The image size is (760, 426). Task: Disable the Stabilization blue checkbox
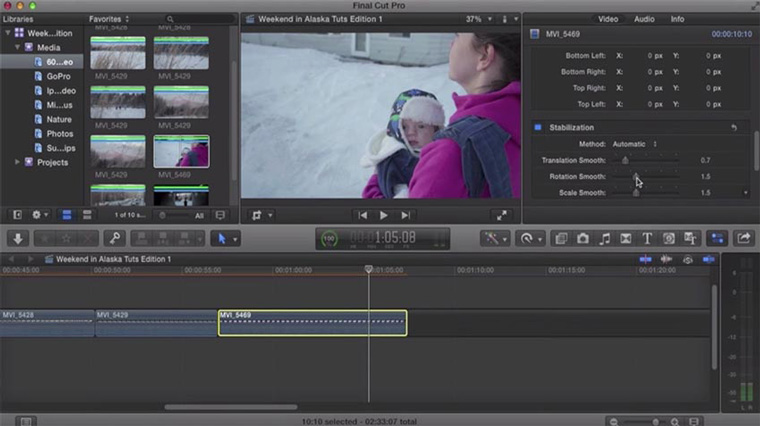point(538,127)
